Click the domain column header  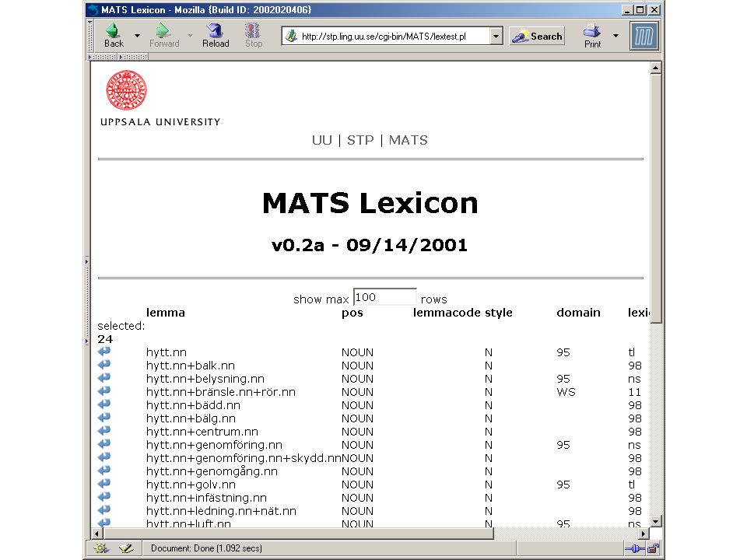click(x=578, y=313)
